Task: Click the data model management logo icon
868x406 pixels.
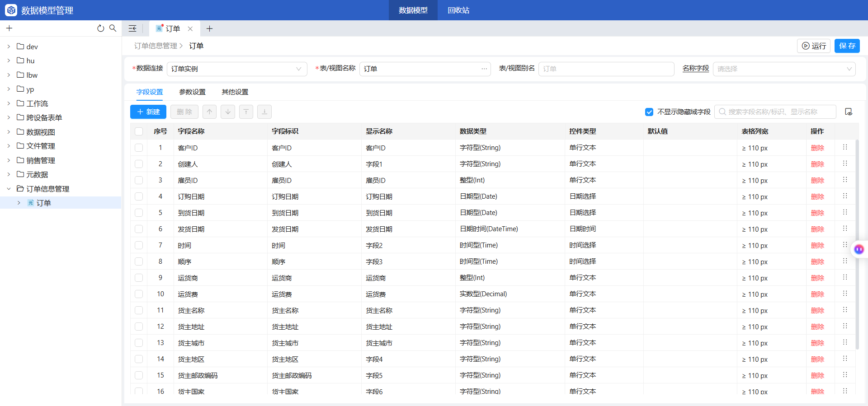Action: click(x=11, y=10)
